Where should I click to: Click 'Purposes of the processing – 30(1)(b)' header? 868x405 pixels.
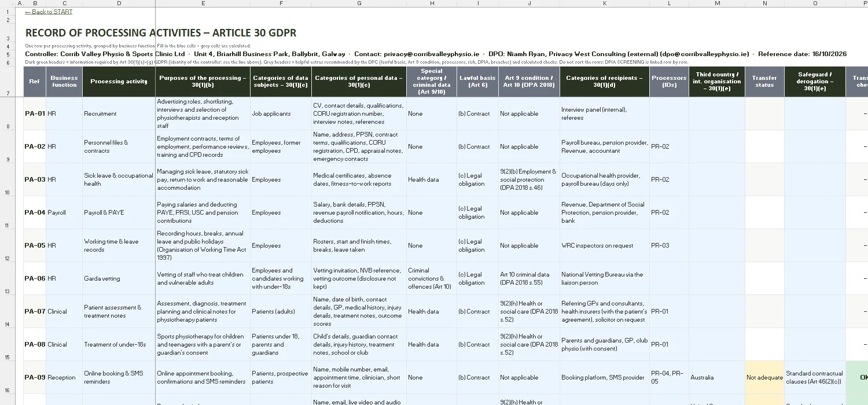pos(203,82)
